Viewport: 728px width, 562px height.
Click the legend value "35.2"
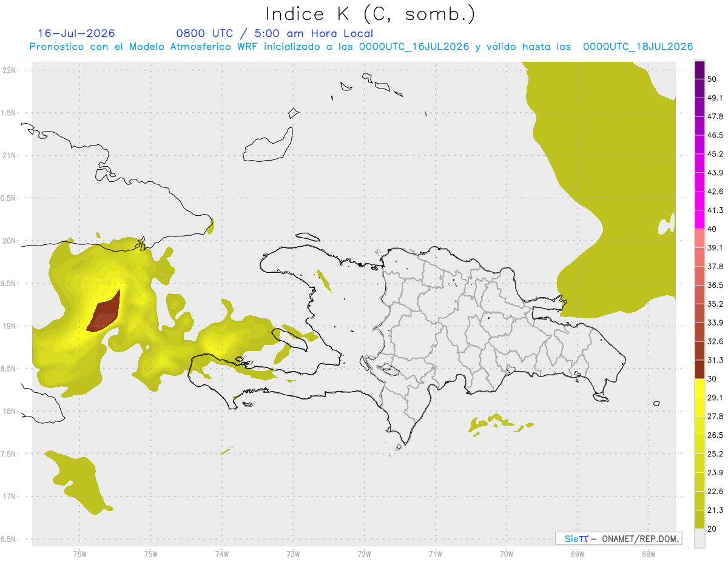coord(715,304)
